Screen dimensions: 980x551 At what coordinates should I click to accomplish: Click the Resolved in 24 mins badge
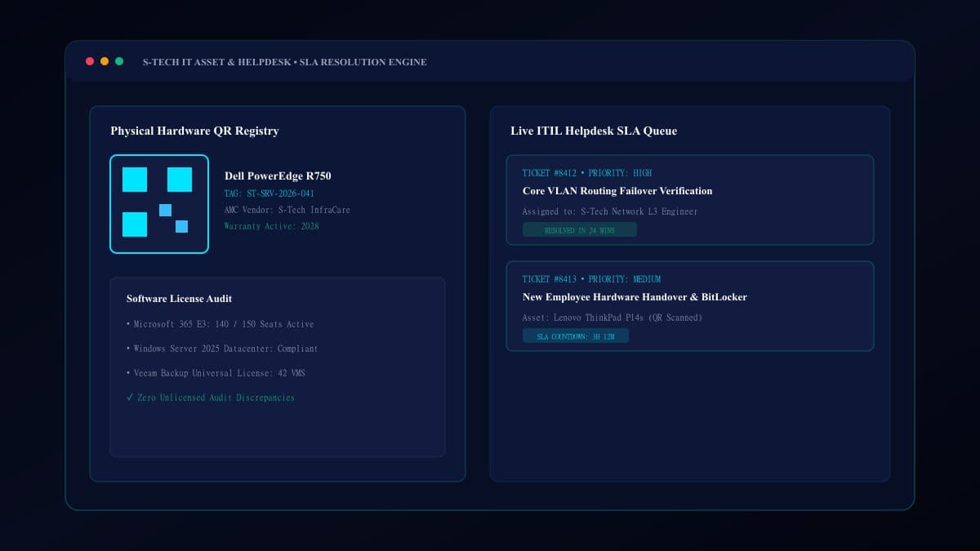580,230
